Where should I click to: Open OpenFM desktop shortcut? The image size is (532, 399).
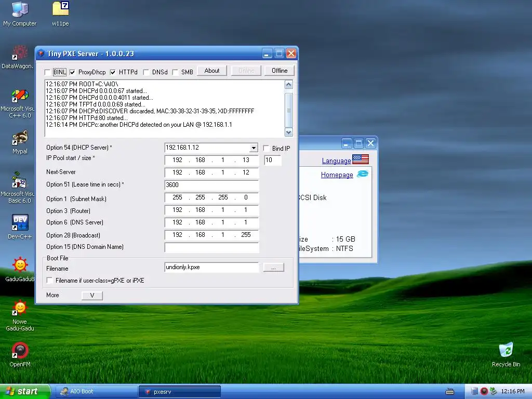point(20,355)
